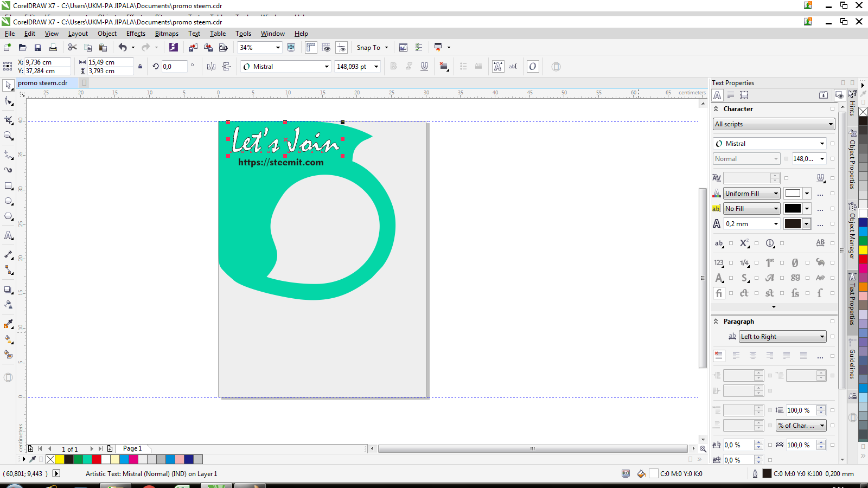
Task: Cut the selection with the scissors icon
Action: pyautogui.click(x=72, y=48)
